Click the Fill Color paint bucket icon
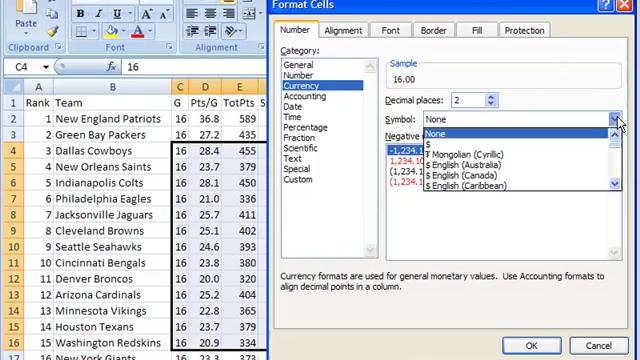The width and height of the screenshot is (640, 360). tap(111, 31)
